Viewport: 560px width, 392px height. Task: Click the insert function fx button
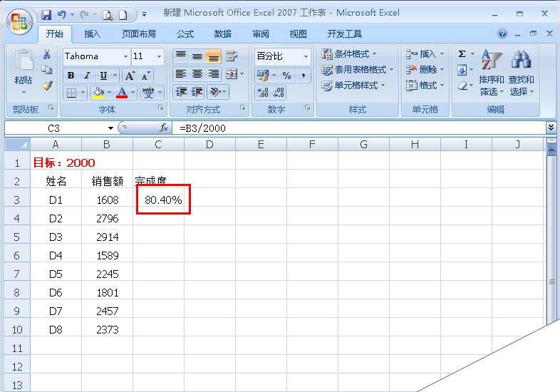point(164,128)
